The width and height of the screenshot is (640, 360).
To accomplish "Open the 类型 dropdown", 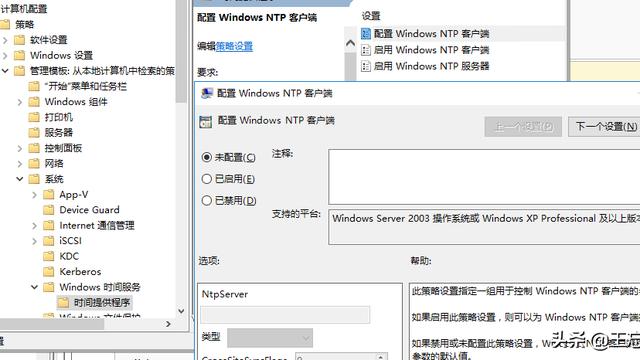I will (270, 338).
